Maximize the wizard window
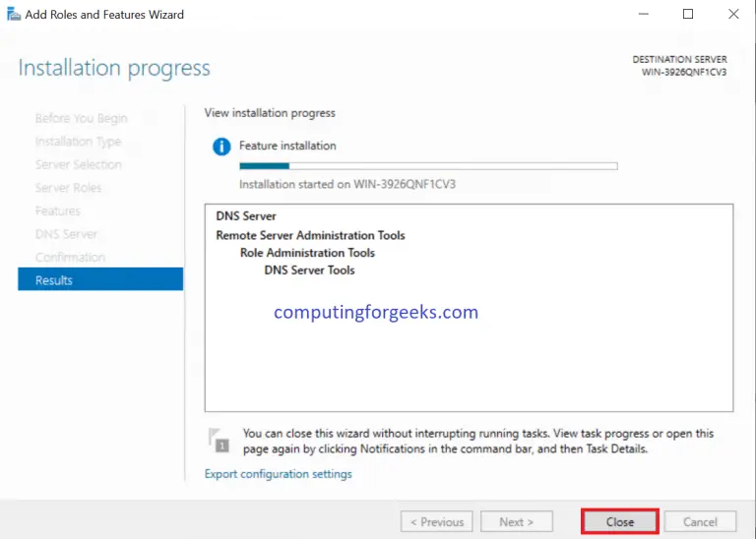This screenshot has width=756, height=539. point(688,15)
